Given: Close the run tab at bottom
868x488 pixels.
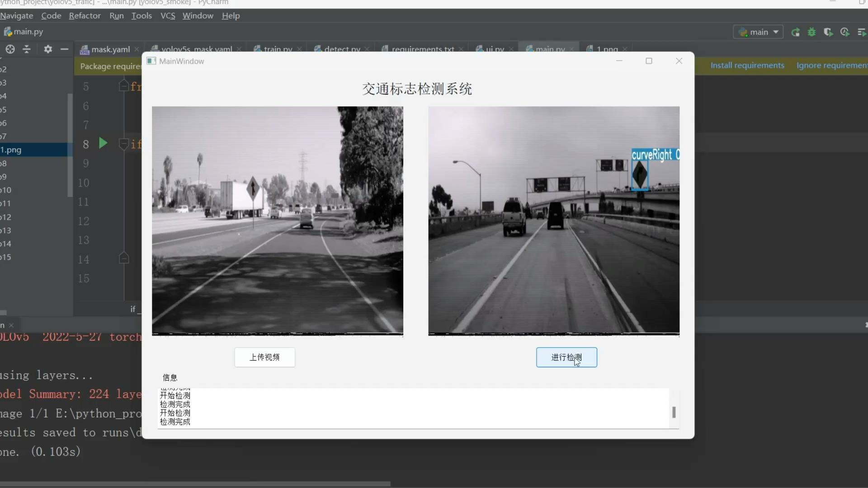Looking at the screenshot, I should click(x=11, y=325).
